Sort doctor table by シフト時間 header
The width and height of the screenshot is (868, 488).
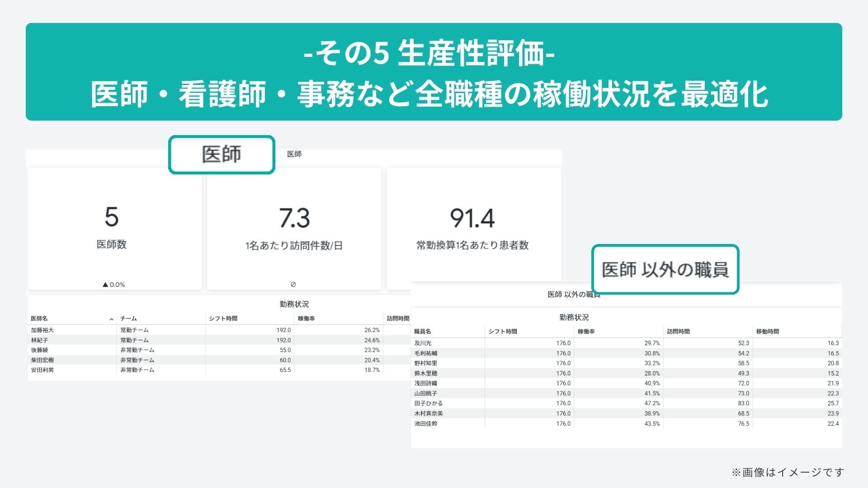click(x=223, y=319)
